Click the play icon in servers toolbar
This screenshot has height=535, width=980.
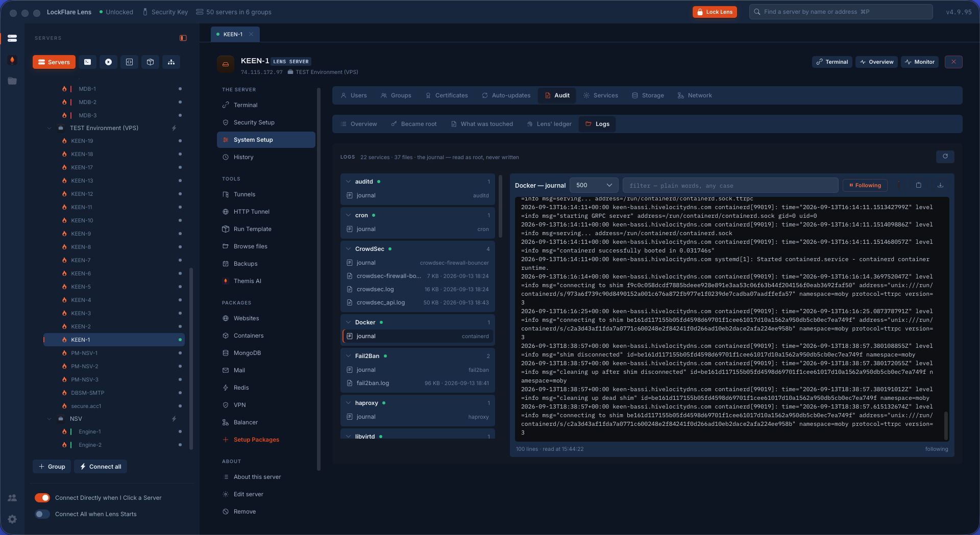pos(109,62)
